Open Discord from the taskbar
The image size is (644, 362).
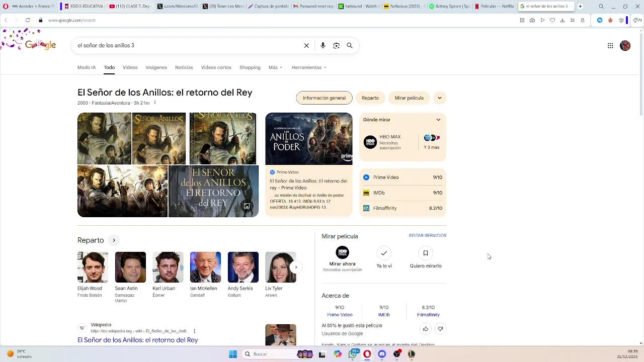pos(382,354)
